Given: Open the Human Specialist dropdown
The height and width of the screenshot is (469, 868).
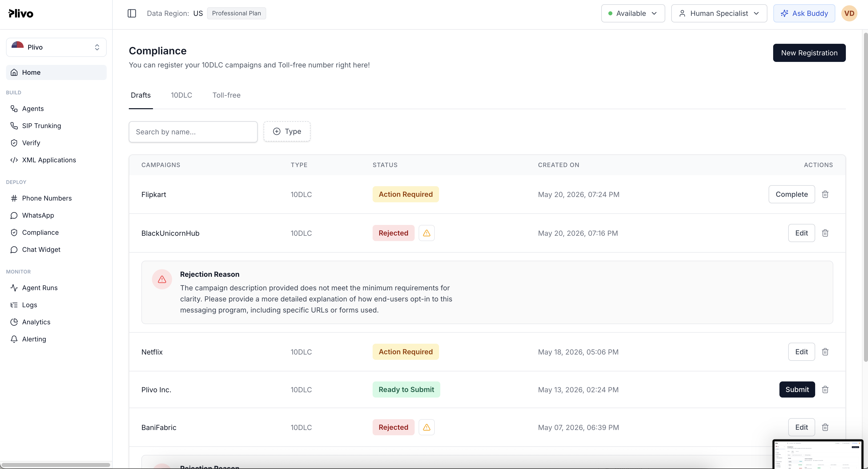Looking at the screenshot, I should click(719, 14).
